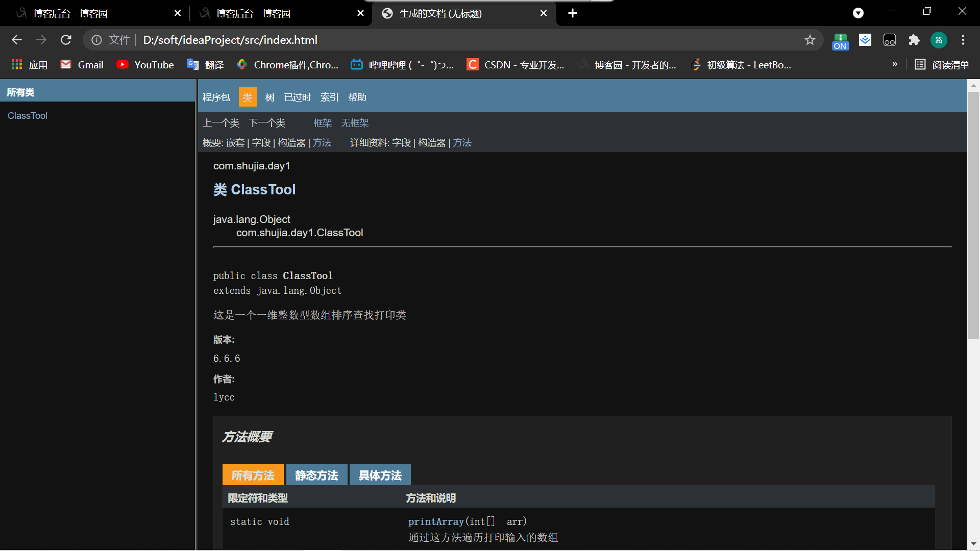Open the 树 navigation item
Viewport: 980px width, 551px height.
tap(270, 97)
